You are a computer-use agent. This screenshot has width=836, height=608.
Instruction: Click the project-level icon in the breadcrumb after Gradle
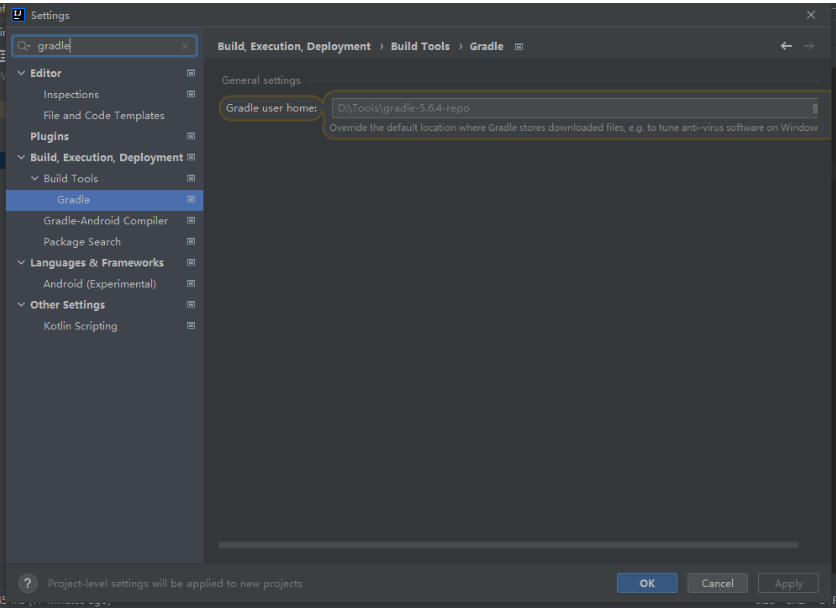point(519,47)
